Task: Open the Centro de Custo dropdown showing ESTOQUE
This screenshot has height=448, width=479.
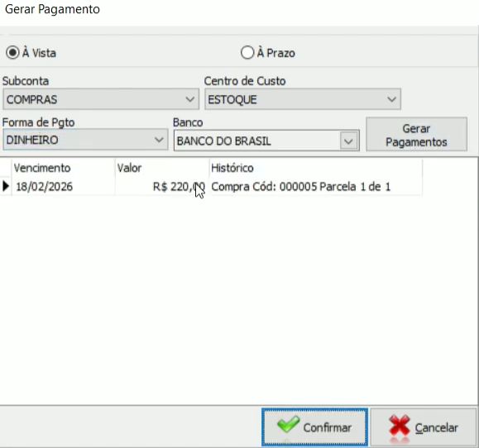Action: point(303,99)
